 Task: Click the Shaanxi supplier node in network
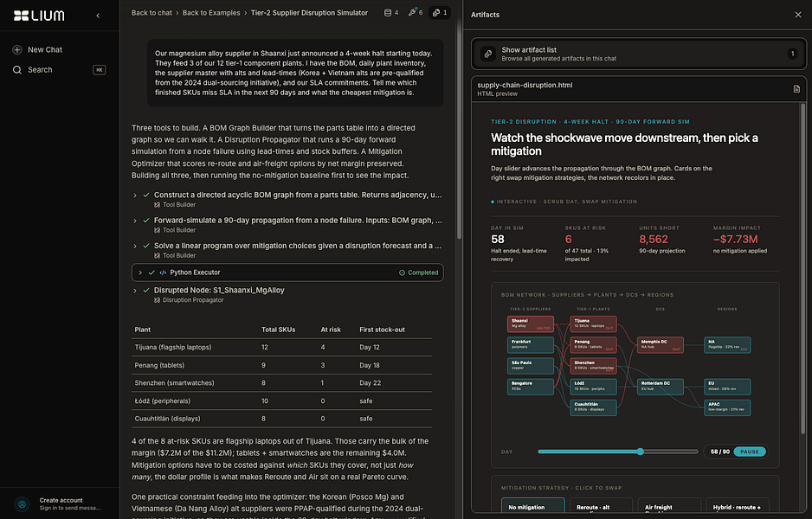click(531, 324)
